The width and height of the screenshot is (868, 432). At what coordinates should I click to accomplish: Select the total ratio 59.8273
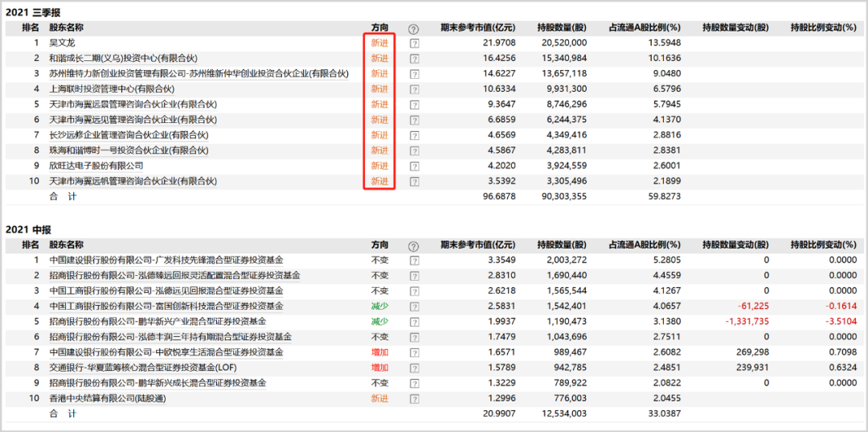click(x=665, y=196)
